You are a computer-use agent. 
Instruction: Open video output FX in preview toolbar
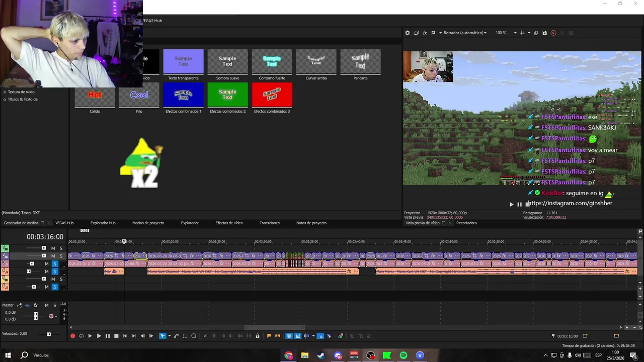(x=425, y=33)
